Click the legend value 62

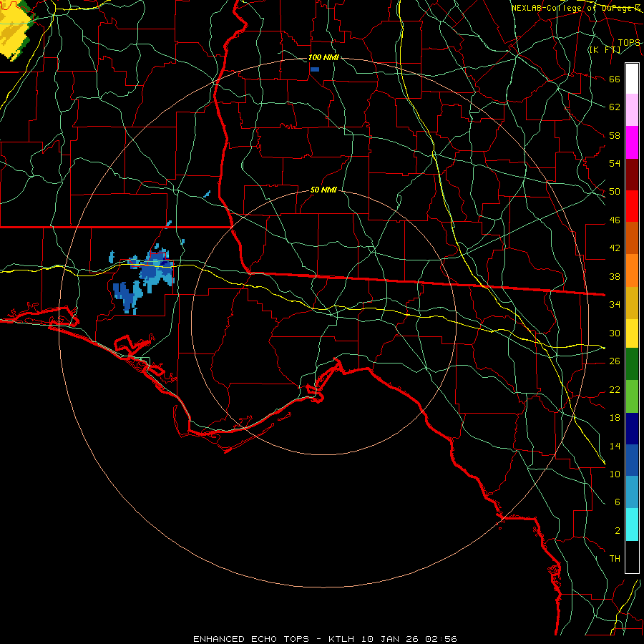pos(615,107)
